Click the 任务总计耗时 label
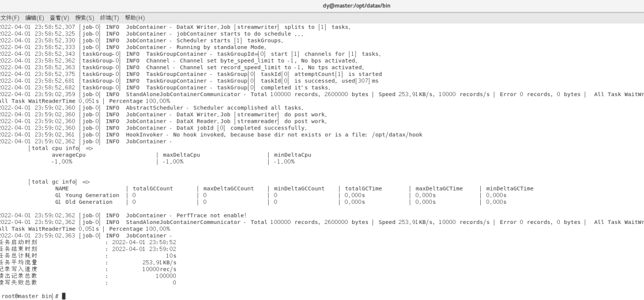 (x=18, y=256)
